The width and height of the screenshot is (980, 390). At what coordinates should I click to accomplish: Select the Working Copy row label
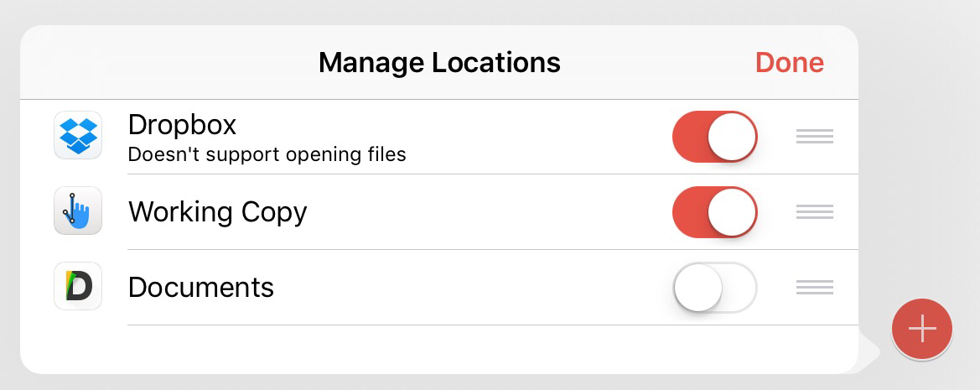coord(217,212)
